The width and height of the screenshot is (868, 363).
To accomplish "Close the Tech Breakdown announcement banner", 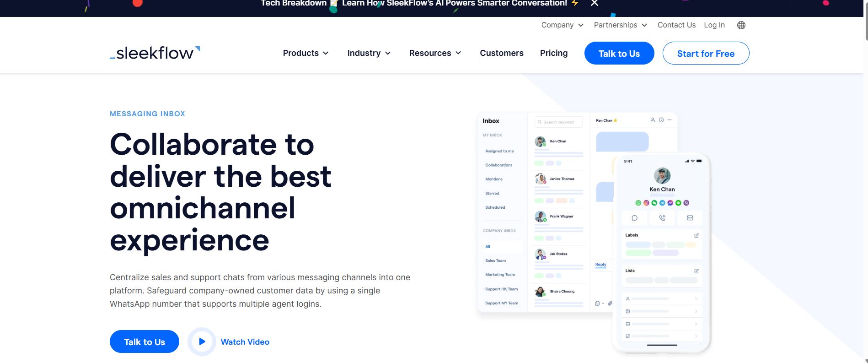I will pos(595,3).
